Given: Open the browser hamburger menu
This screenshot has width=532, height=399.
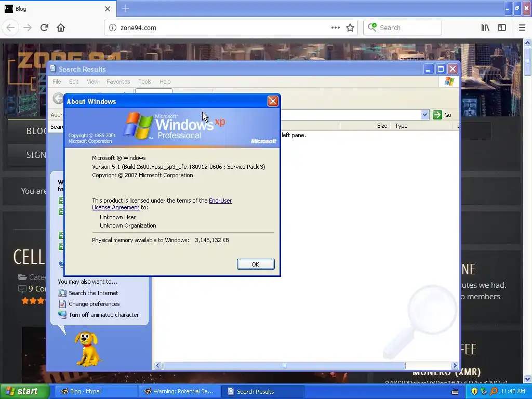Looking at the screenshot, I should click(522, 28).
